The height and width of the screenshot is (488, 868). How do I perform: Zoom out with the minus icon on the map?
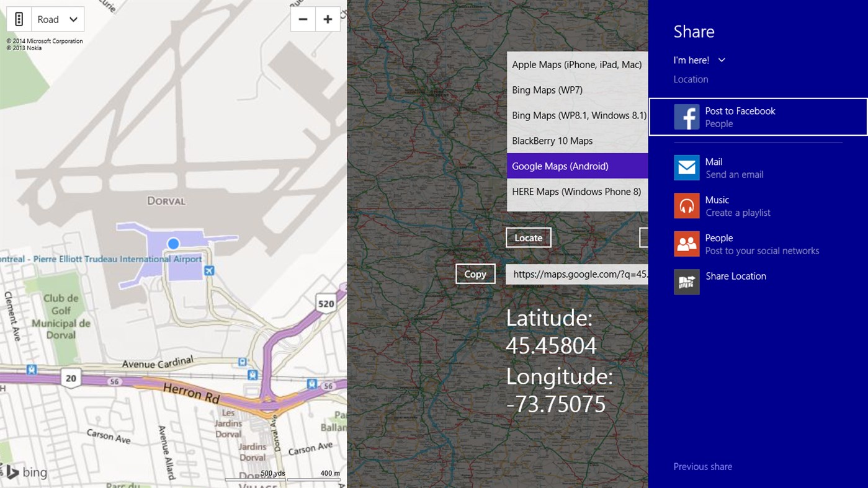tap(303, 19)
